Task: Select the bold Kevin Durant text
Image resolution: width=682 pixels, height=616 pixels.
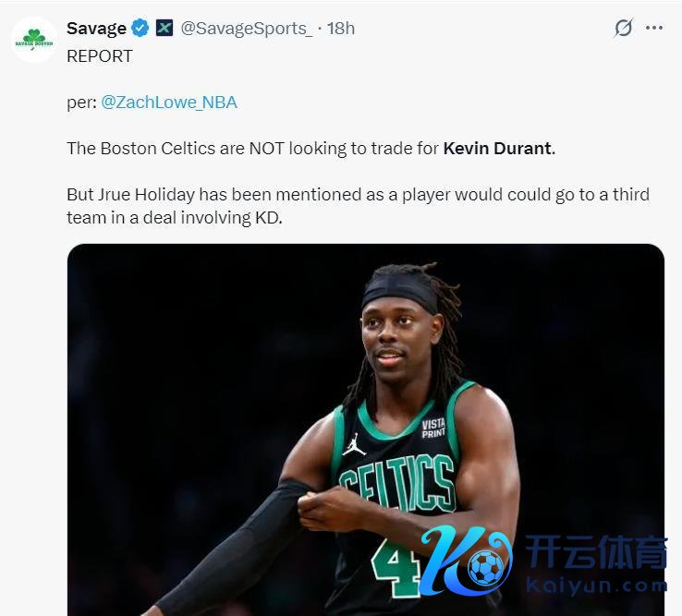Action: point(499,149)
